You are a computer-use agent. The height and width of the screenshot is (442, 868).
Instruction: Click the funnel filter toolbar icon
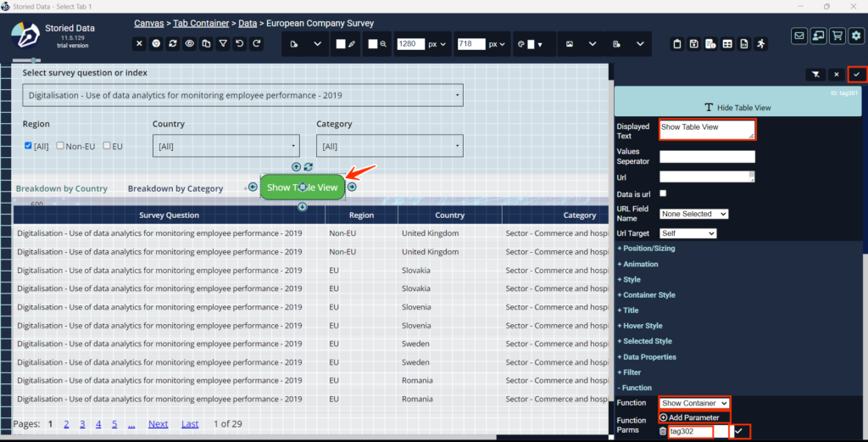pos(222,43)
